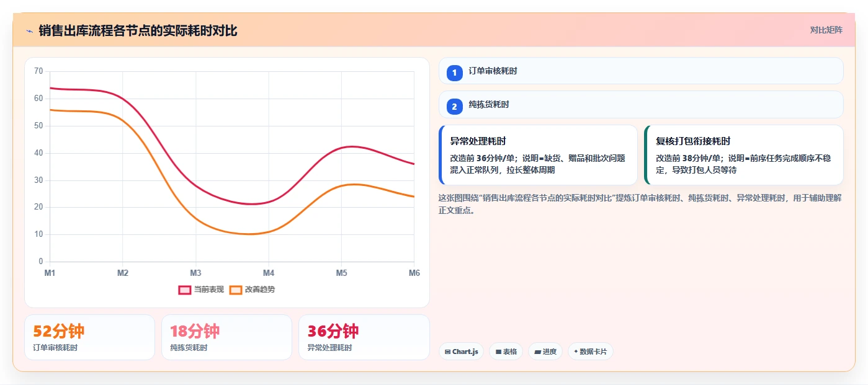This screenshot has width=868, height=385.
Task: Select the number 2 badge
Action: click(x=454, y=107)
